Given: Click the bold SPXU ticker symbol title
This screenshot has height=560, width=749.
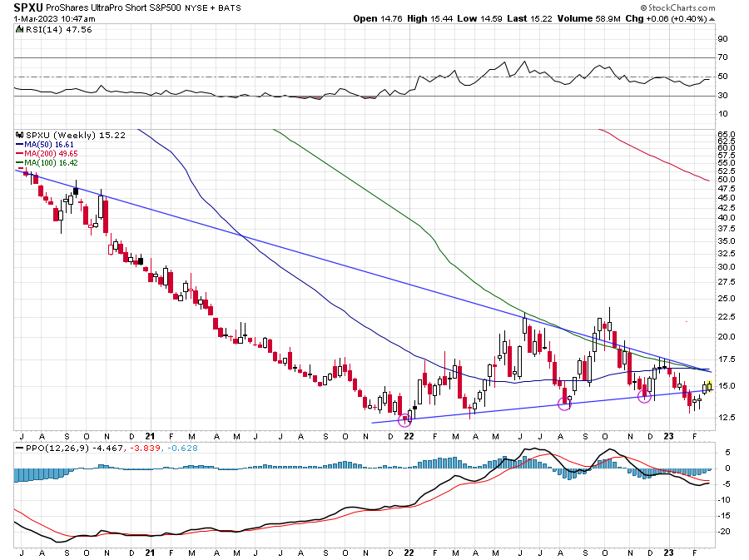Looking at the screenshot, I should [x=28, y=7].
